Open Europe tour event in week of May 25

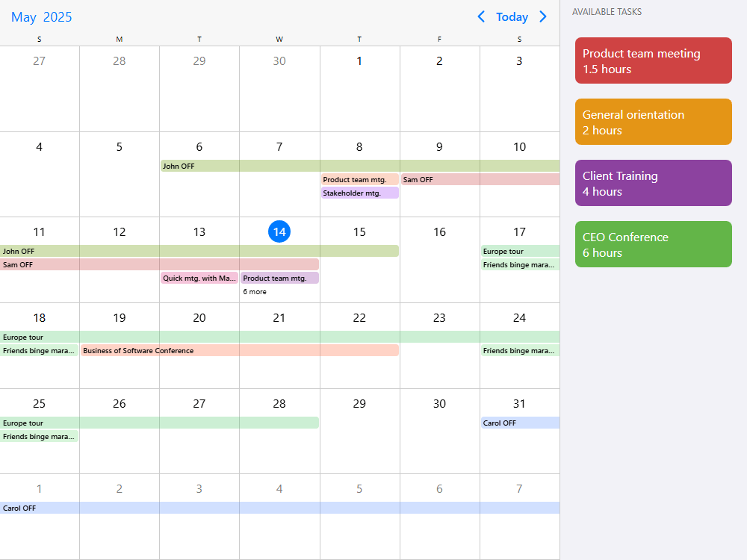coord(159,423)
